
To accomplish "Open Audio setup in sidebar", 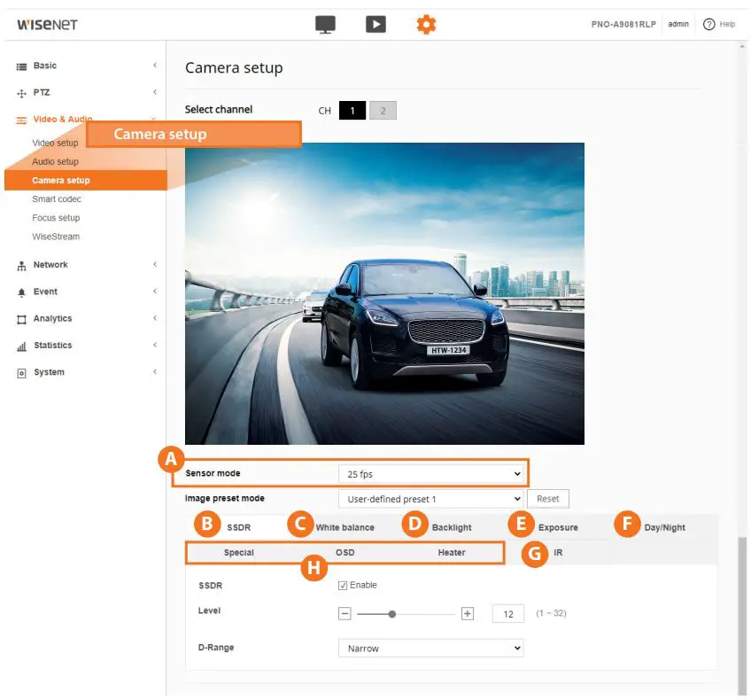I will coord(55,161).
